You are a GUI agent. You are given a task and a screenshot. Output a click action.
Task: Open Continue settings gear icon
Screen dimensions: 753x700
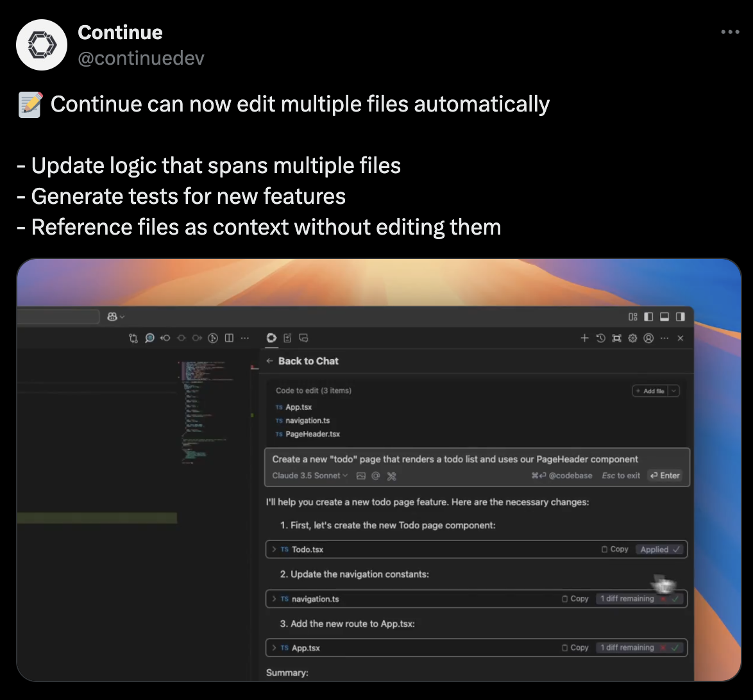(632, 338)
